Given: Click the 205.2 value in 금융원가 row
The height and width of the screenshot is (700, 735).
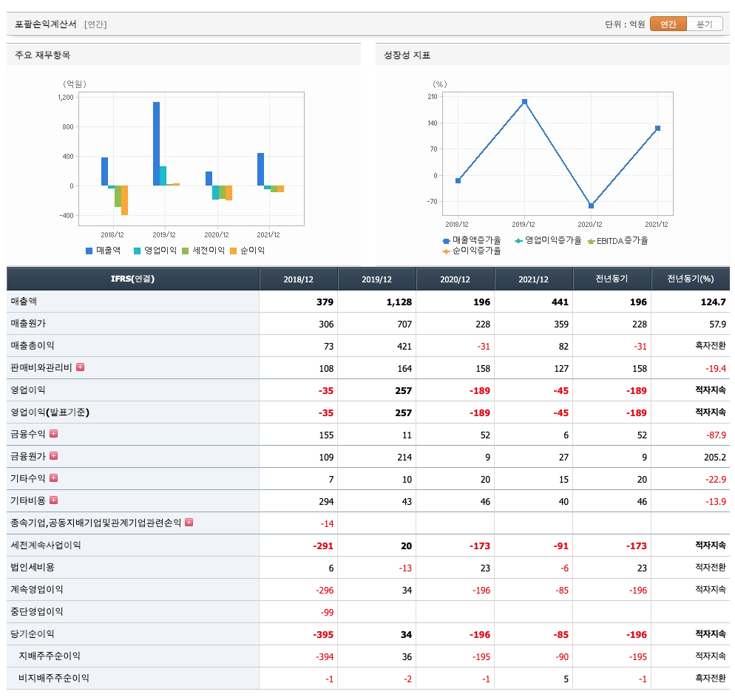Looking at the screenshot, I should tap(714, 458).
